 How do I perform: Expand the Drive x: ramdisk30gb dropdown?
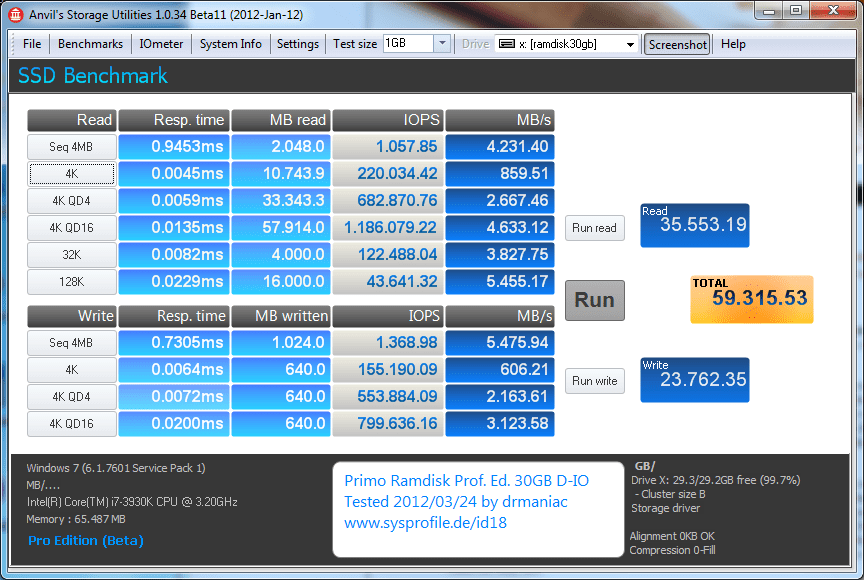(630, 44)
